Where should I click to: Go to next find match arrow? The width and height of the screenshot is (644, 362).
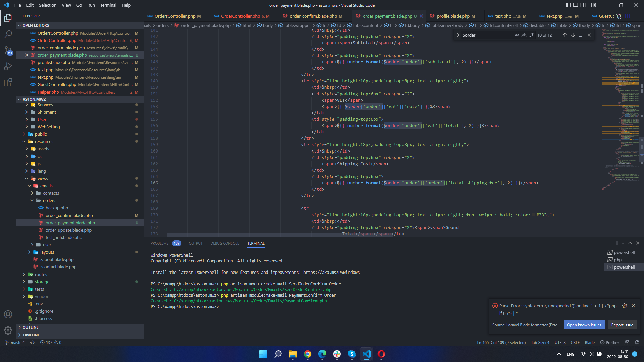tap(573, 35)
